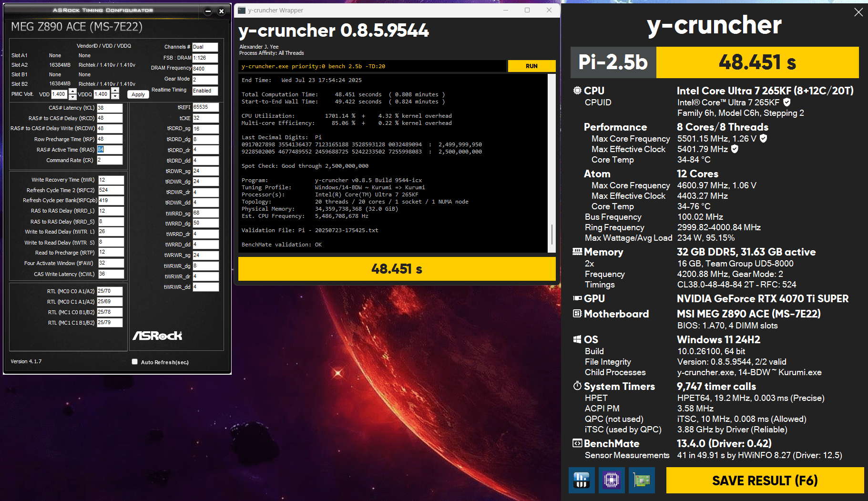Click the GPU card icon beside GPU heading

[577, 298]
